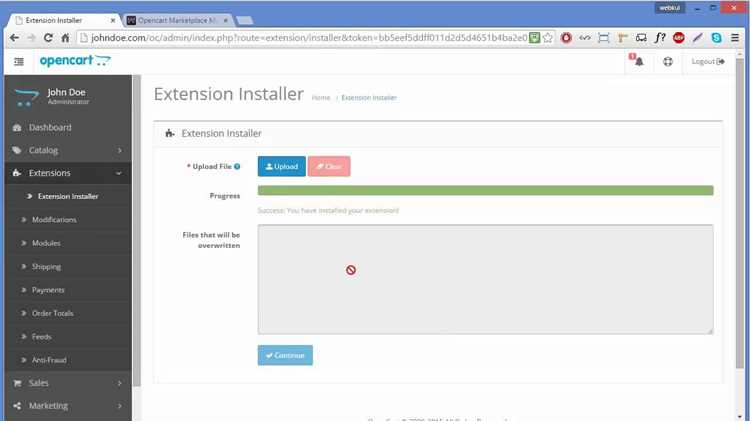The image size is (750, 421).
Task: Click the browser back arrow
Action: tap(14, 37)
